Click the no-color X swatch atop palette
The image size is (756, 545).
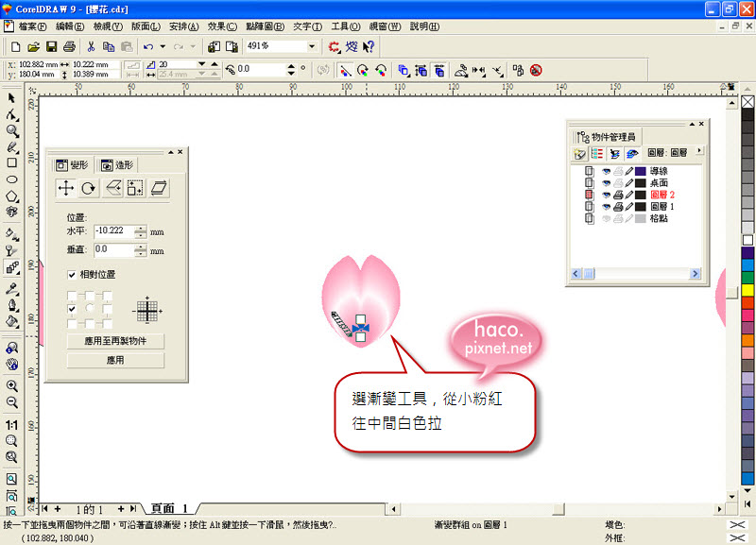(x=747, y=102)
